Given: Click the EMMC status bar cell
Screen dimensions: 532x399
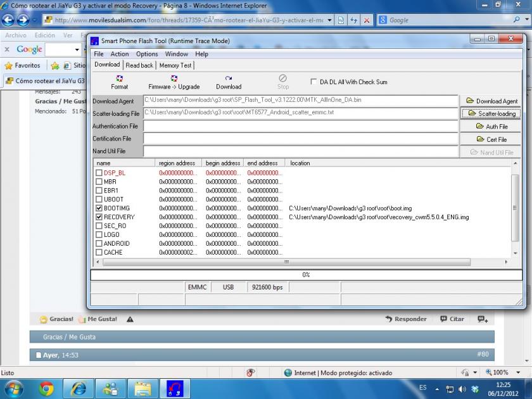Looking at the screenshot, I should [x=198, y=287].
